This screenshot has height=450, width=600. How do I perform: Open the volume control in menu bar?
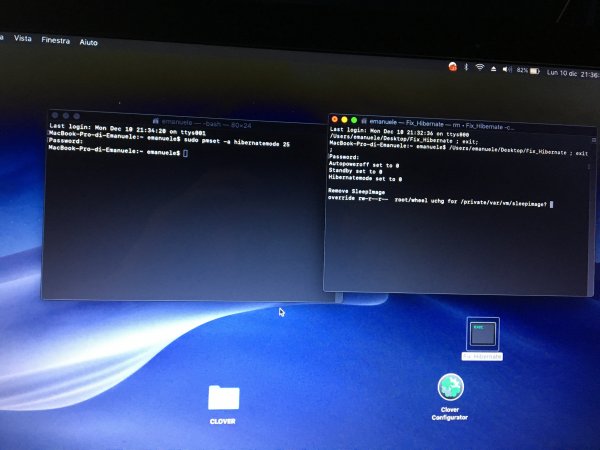pos(507,69)
